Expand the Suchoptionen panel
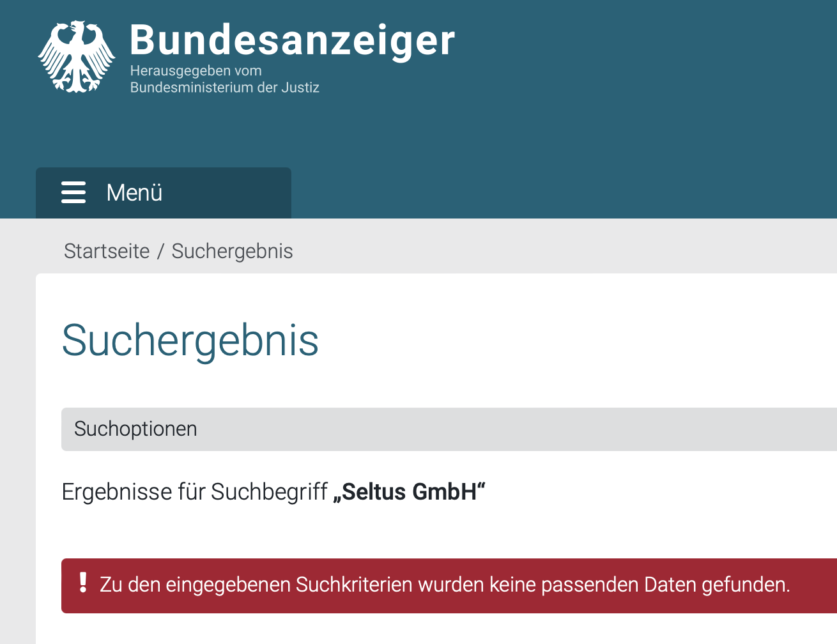The image size is (837, 644). (x=447, y=429)
